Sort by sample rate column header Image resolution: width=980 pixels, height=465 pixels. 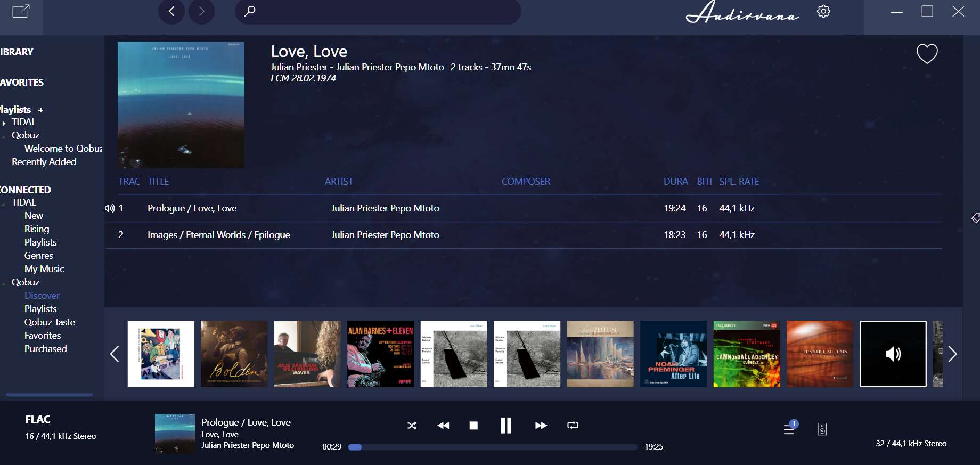click(739, 182)
